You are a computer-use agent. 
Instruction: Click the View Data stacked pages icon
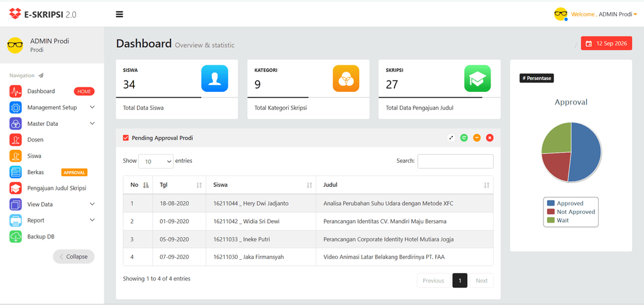pos(16,204)
